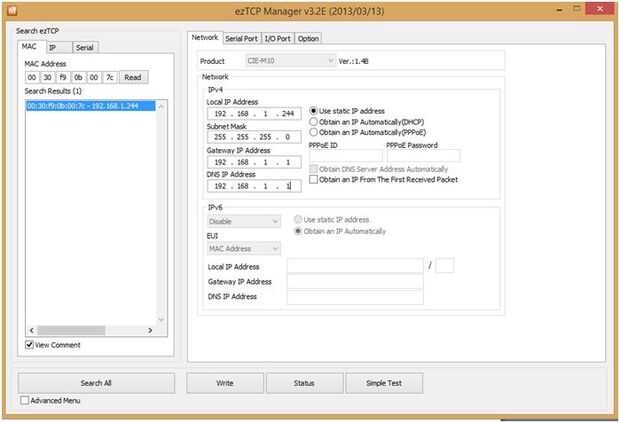Image resolution: width=620 pixels, height=423 pixels.
Task: Click the Subnet Mask field
Action: click(254, 137)
